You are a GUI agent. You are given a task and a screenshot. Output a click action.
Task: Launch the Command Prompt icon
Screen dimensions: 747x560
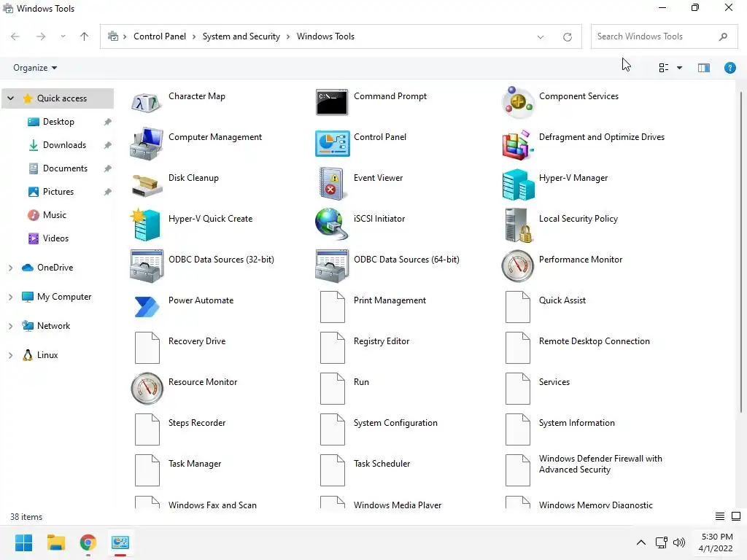pos(332,102)
